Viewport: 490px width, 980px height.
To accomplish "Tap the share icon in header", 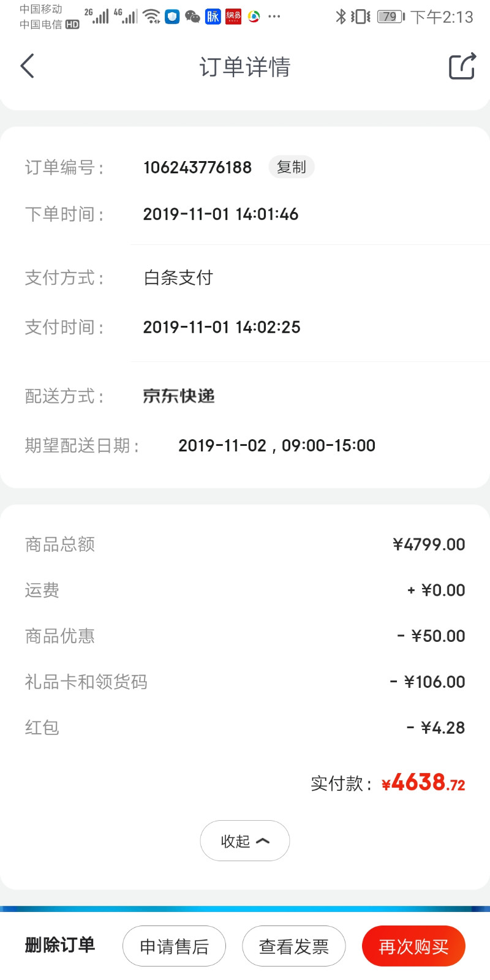I will click(x=462, y=66).
